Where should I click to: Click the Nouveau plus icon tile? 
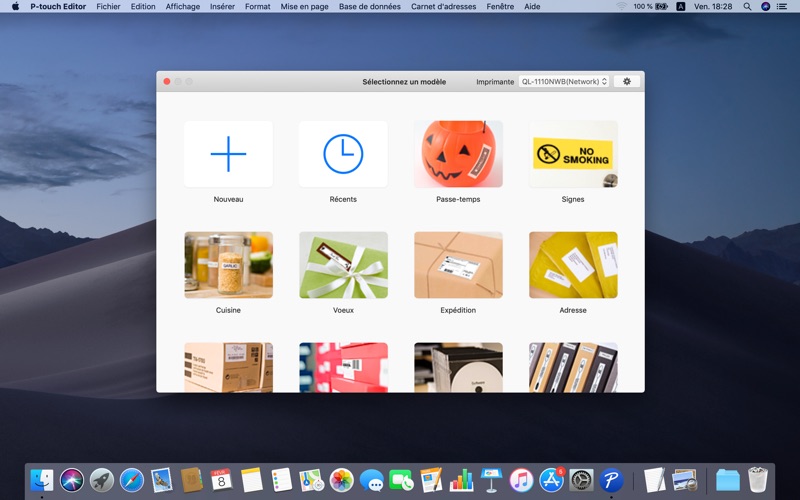point(228,154)
